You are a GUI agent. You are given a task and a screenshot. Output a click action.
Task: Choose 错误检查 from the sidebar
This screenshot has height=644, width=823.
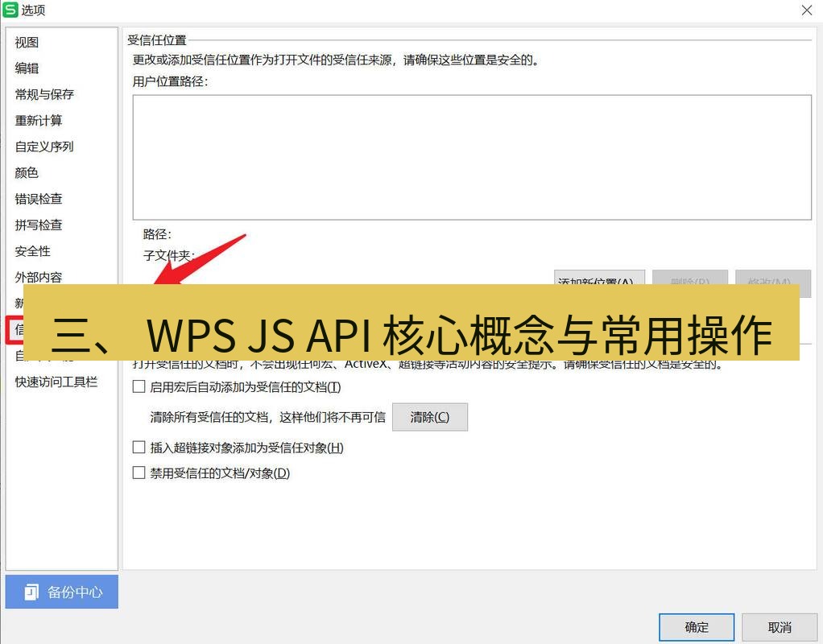39,199
